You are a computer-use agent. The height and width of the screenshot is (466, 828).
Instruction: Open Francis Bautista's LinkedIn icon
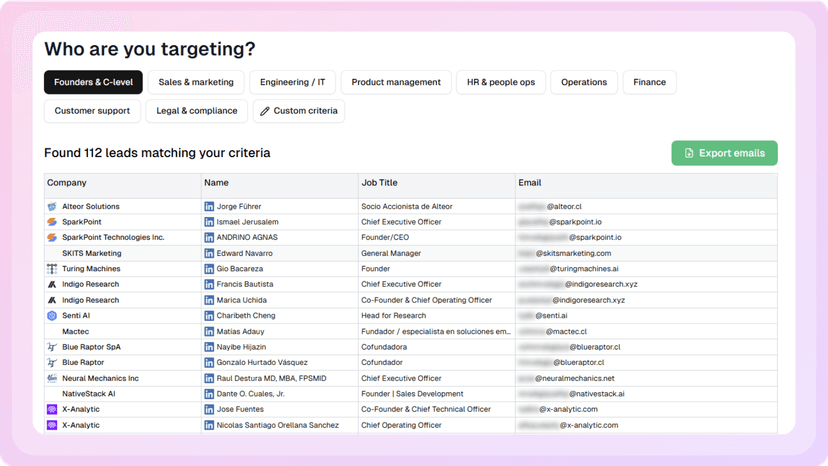tap(209, 284)
